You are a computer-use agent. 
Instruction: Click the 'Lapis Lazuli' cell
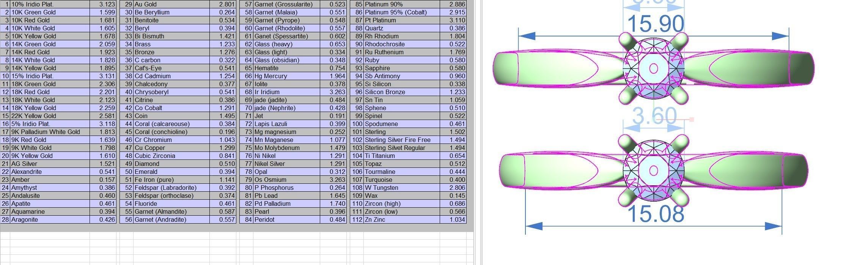click(287, 124)
